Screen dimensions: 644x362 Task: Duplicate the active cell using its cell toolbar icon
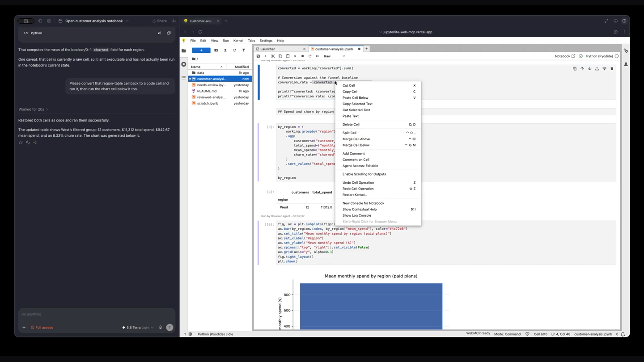(x=575, y=69)
